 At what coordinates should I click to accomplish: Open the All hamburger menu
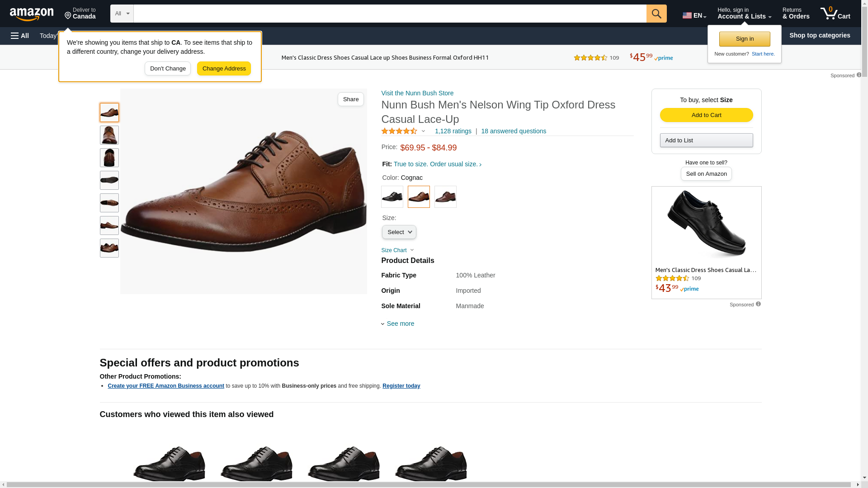point(20,36)
